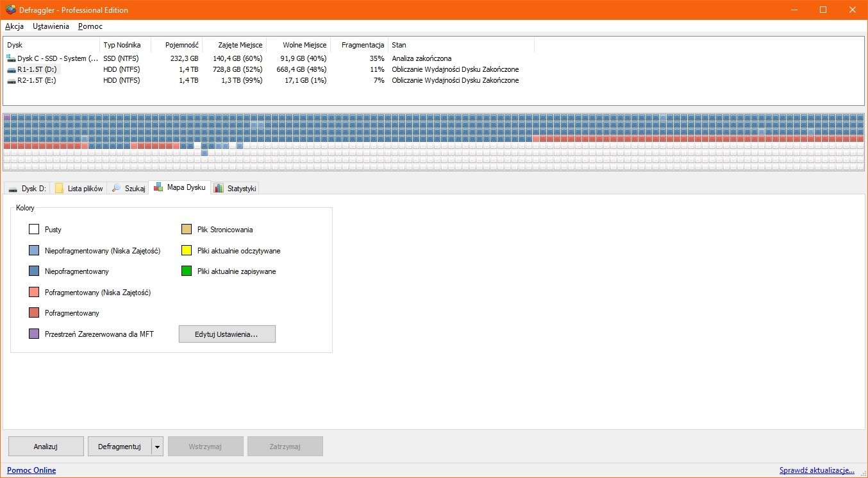Click the 11% fragmentation value

pyautogui.click(x=377, y=69)
